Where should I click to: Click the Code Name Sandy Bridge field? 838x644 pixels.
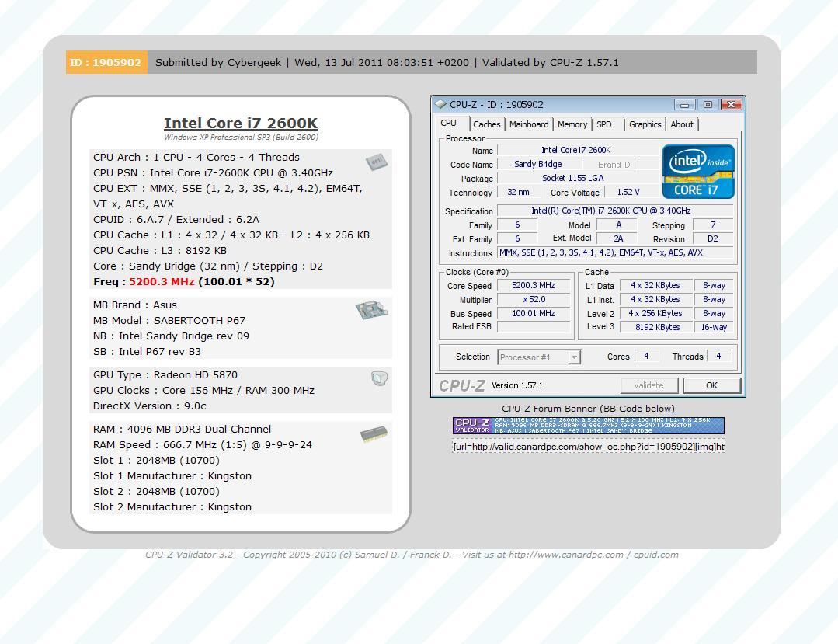(539, 164)
